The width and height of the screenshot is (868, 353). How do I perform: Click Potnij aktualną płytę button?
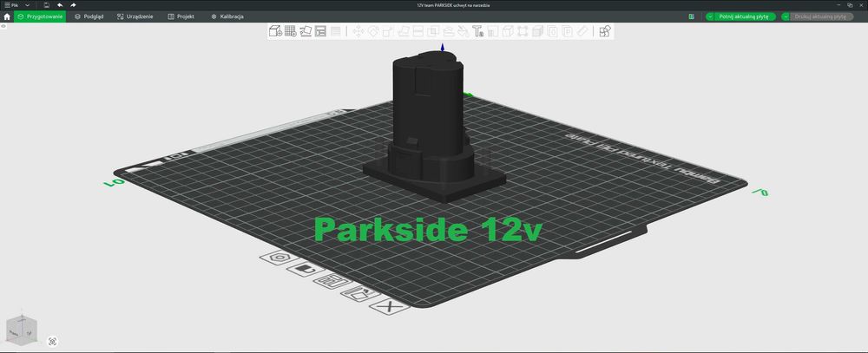pos(744,16)
